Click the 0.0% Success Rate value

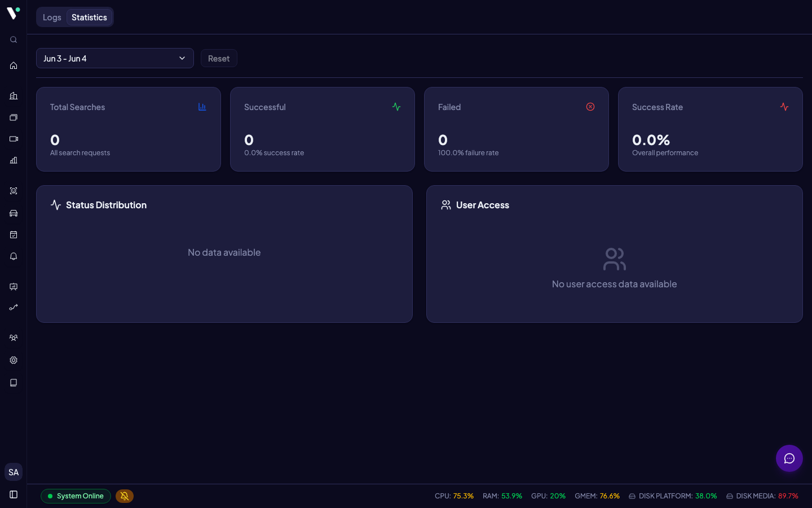tap(651, 139)
